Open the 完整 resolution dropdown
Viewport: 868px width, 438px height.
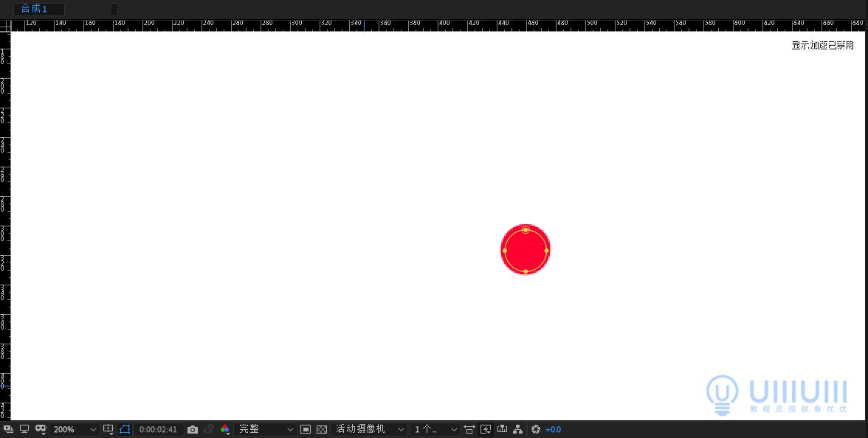(265, 429)
